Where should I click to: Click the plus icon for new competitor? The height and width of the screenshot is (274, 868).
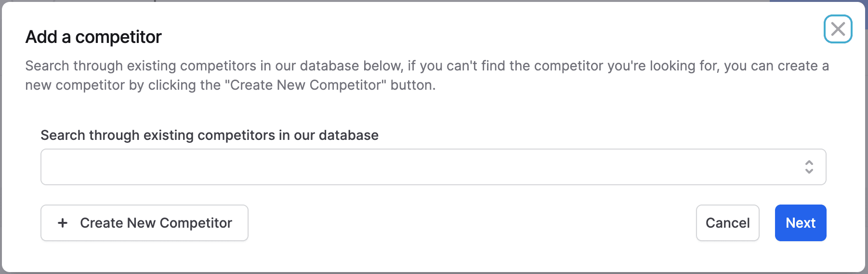pyautogui.click(x=63, y=223)
